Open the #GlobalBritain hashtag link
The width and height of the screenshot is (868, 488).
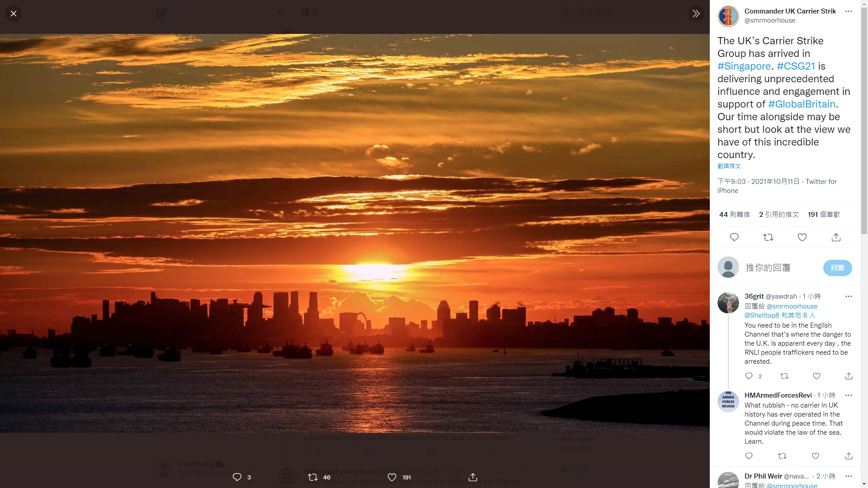[x=802, y=104]
